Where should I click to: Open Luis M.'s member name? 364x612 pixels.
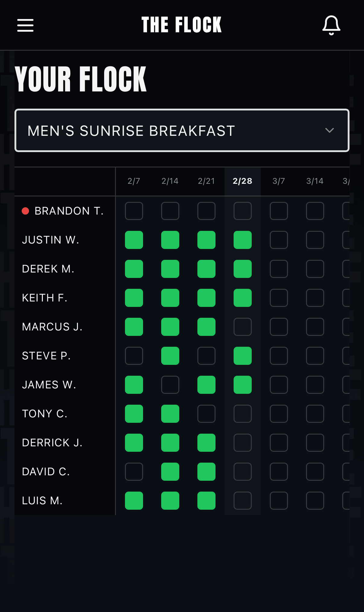point(42,501)
